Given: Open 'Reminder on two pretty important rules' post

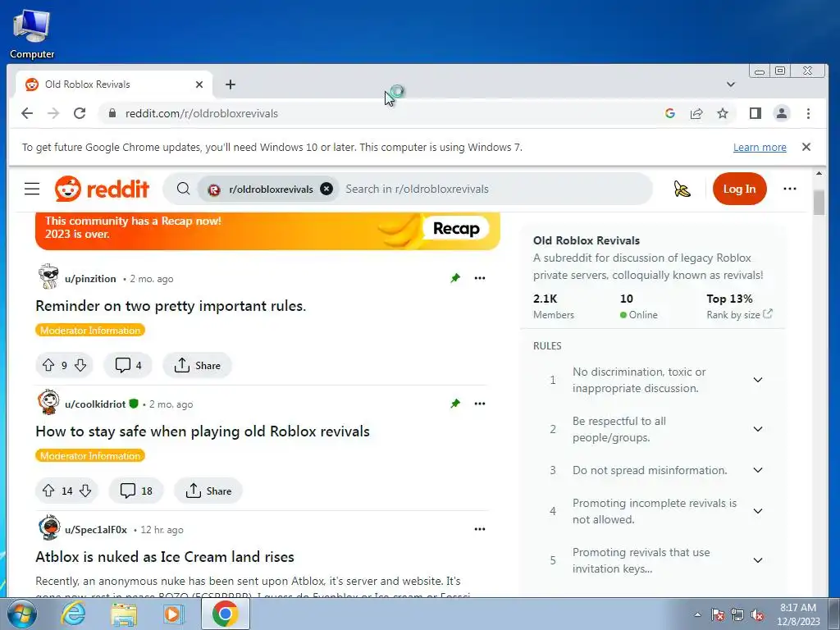Looking at the screenshot, I should [x=171, y=306].
